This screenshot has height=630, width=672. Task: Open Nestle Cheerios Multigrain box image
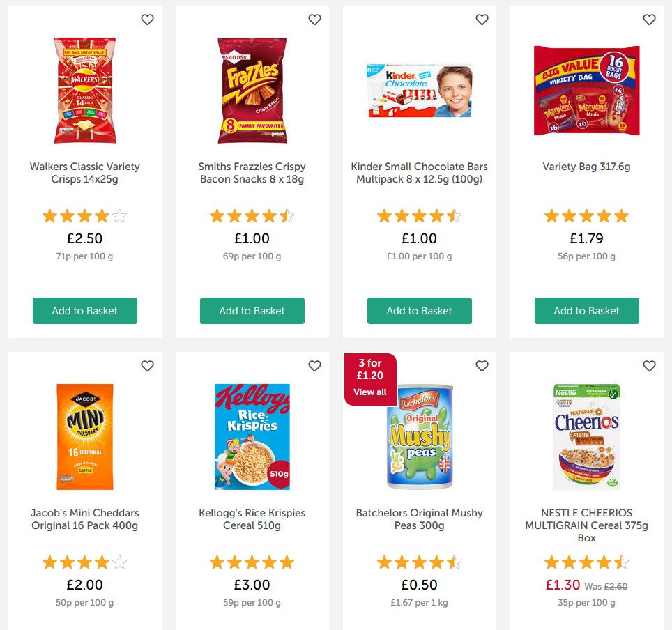pos(587,436)
